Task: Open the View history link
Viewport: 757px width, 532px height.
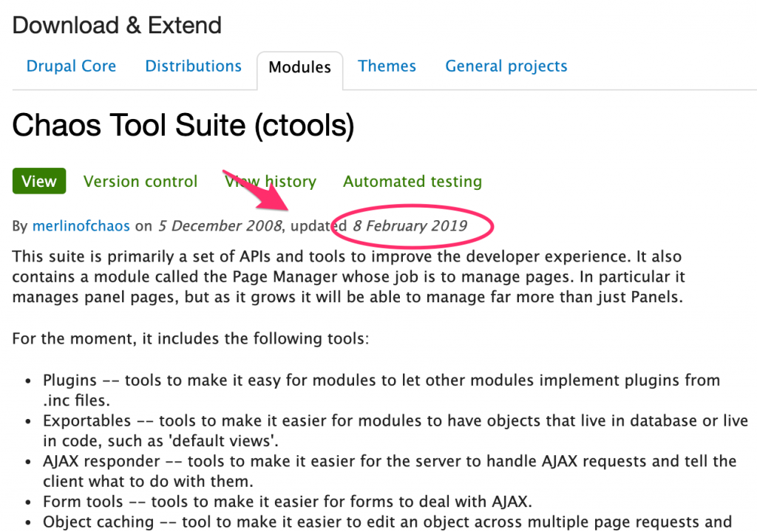Action: click(271, 182)
